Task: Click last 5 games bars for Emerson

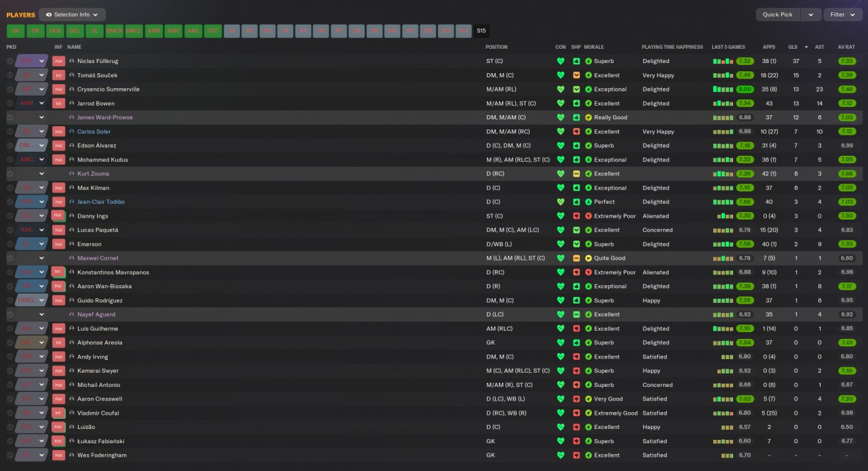Action: [723, 244]
